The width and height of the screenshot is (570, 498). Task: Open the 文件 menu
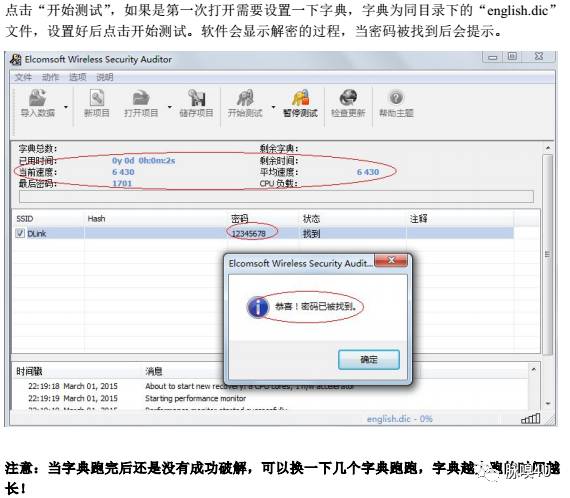tap(23, 77)
